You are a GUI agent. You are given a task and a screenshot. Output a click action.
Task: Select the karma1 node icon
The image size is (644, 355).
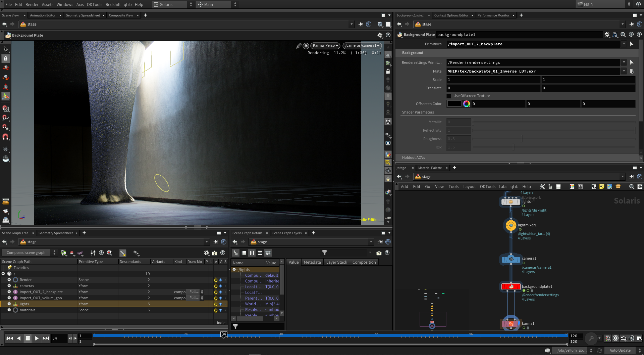tap(511, 324)
